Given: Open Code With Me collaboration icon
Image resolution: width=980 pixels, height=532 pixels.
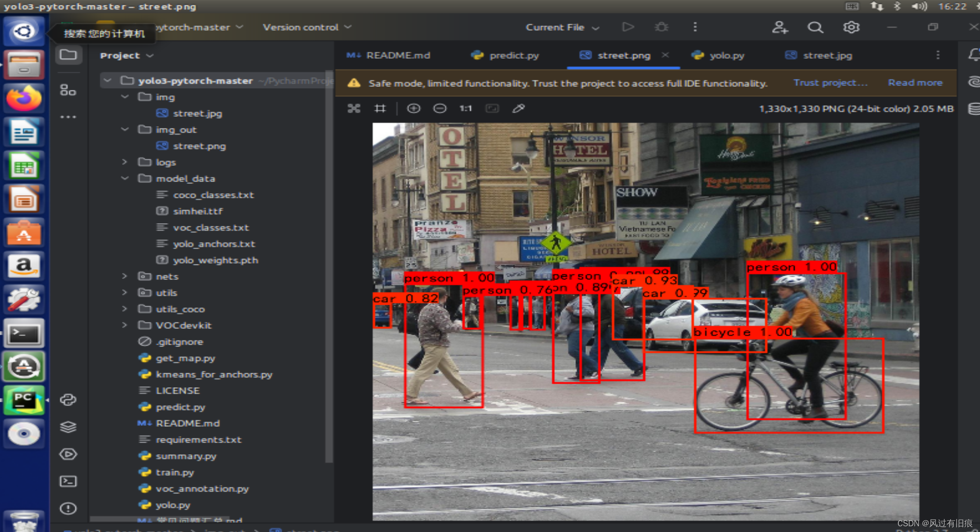Looking at the screenshot, I should [780, 27].
